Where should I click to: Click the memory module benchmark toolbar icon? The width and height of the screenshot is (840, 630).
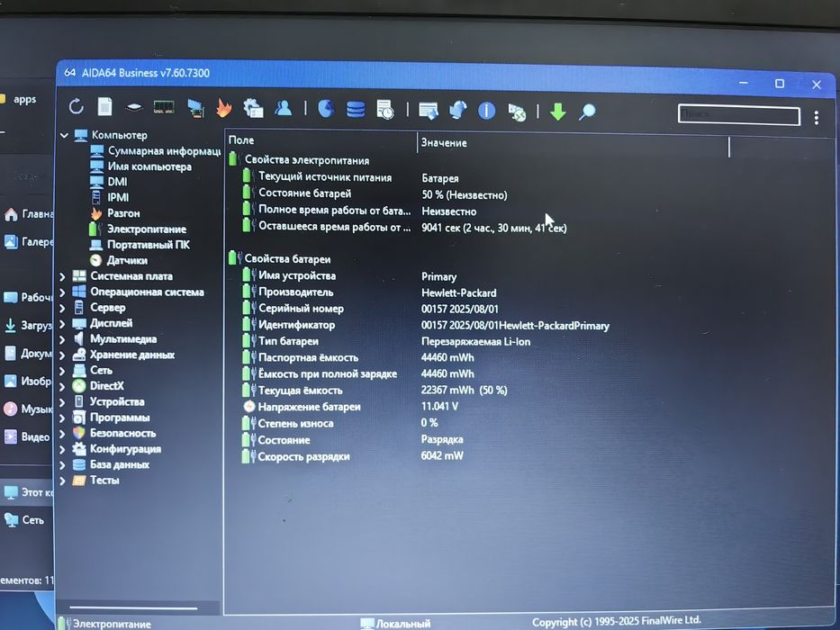pos(164,107)
